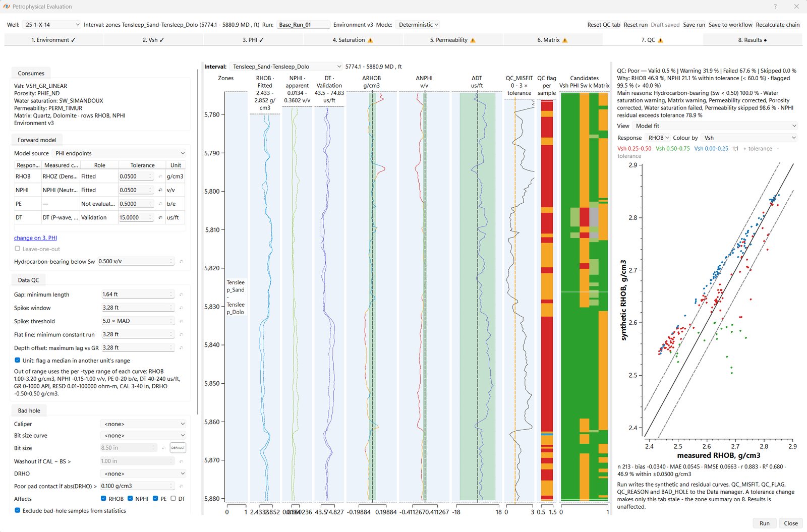Reset the RHOB tolerance with its revert icon

pyautogui.click(x=160, y=176)
